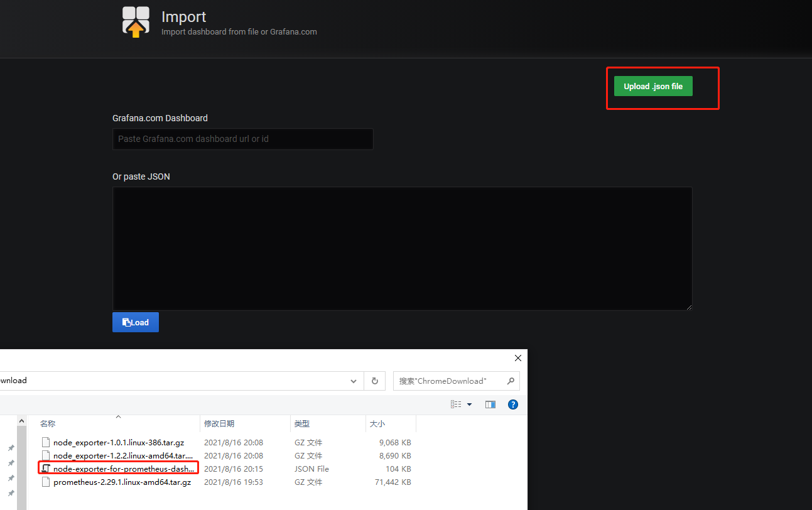This screenshot has width=812, height=510.
Task: Click the 8,690 KB size cell
Action: (x=395, y=456)
